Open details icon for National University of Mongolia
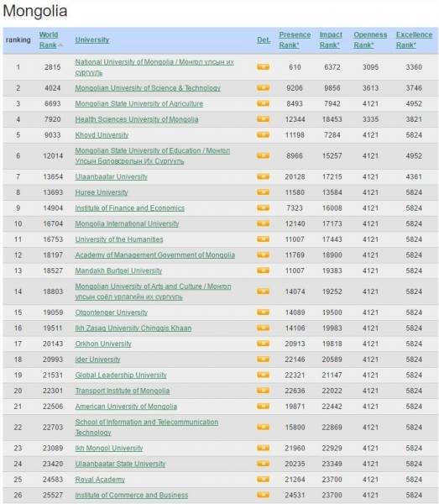Screen dimensions: 439x504 pos(263,67)
